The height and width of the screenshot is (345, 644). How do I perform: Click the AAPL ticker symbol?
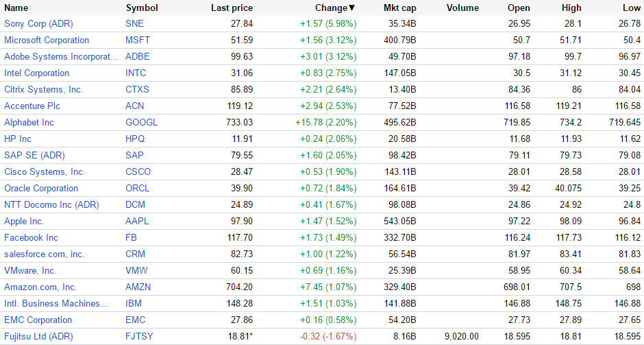[x=137, y=221]
